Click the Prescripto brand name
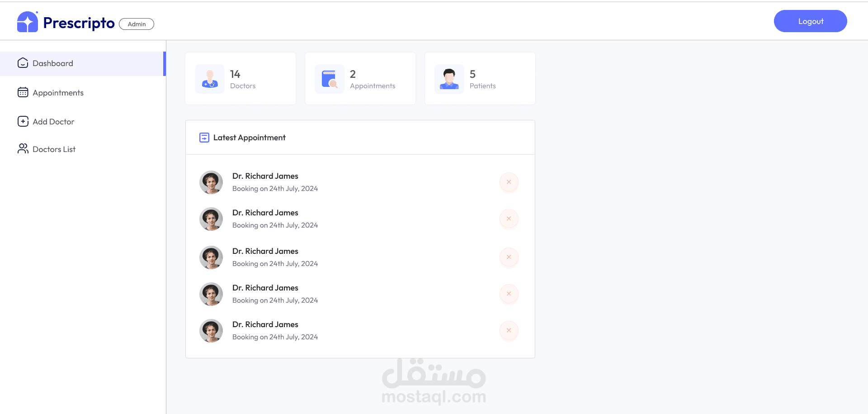The height and width of the screenshot is (414, 868). click(x=79, y=23)
